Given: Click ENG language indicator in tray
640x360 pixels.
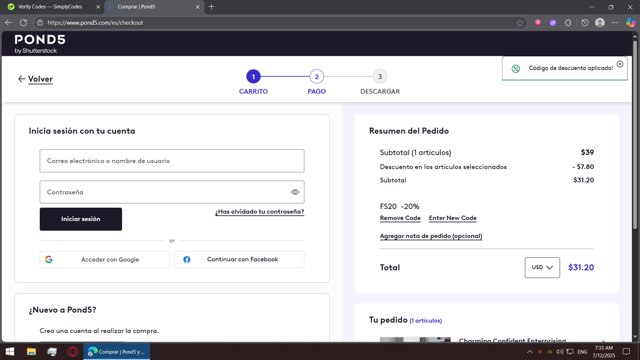Looking at the screenshot, I should 582,351.
